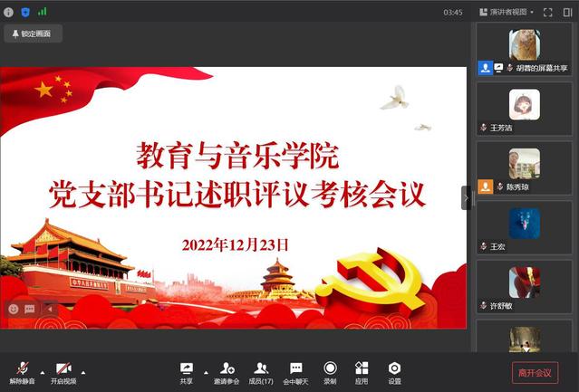Check the green network signal icon

coord(43,12)
